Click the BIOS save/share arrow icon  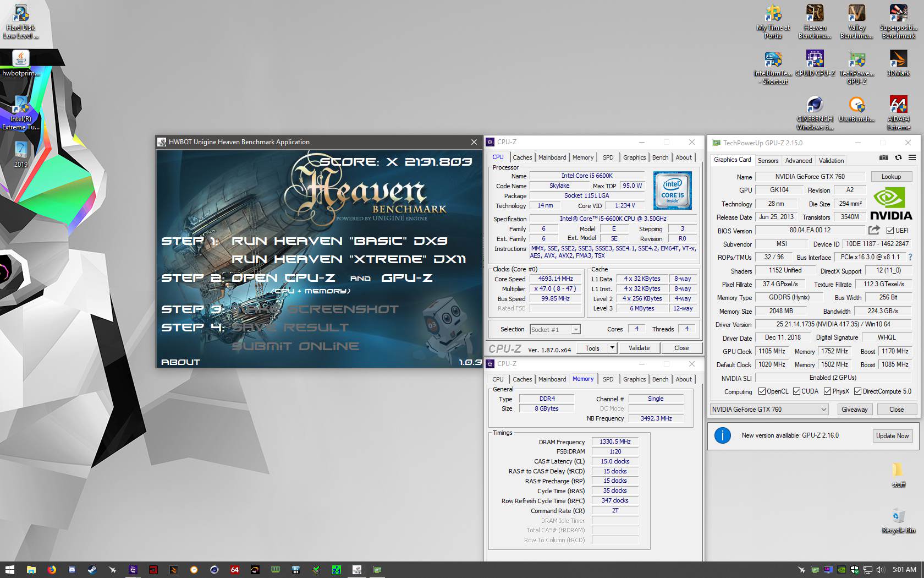875,230
